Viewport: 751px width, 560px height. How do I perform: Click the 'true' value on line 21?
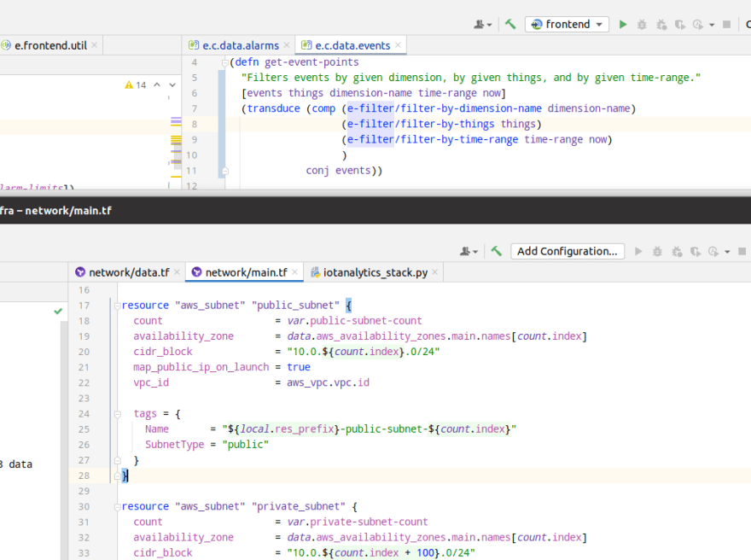click(299, 367)
